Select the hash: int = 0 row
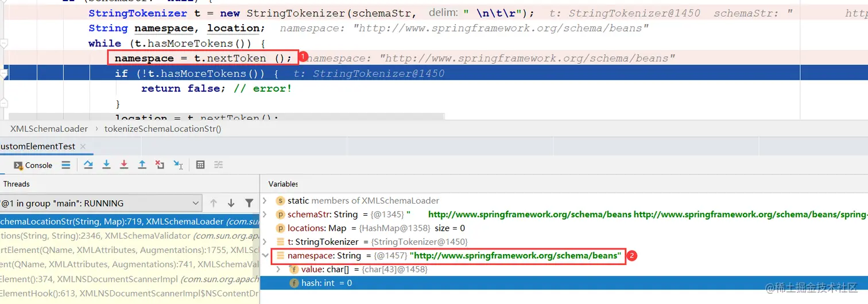Image resolution: width=868 pixels, height=304 pixels. [x=564, y=283]
